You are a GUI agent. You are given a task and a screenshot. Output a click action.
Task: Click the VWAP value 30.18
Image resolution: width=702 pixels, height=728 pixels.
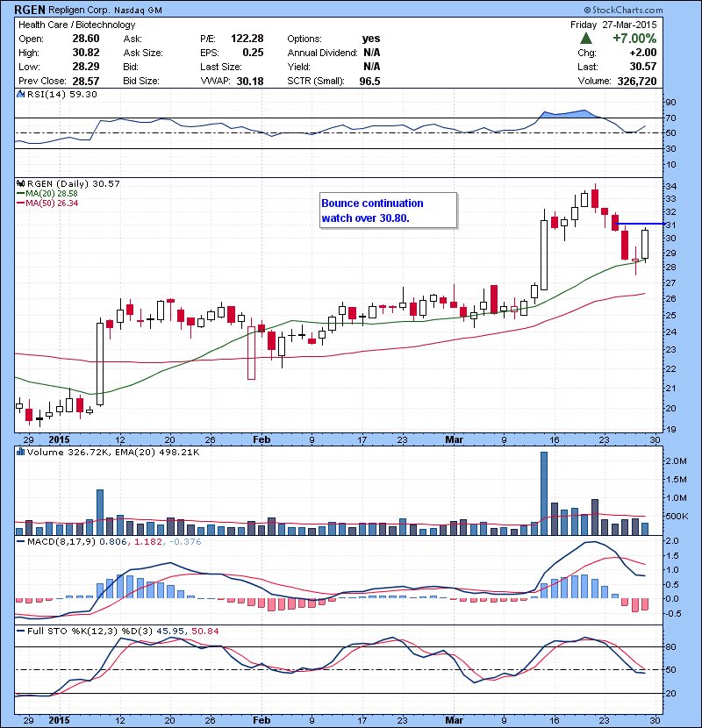coord(250,82)
